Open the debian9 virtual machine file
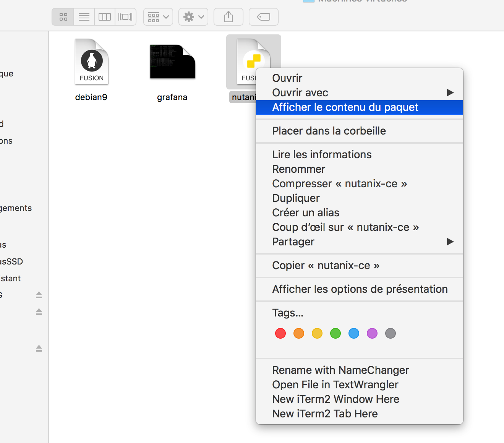504x443 pixels. (92, 62)
